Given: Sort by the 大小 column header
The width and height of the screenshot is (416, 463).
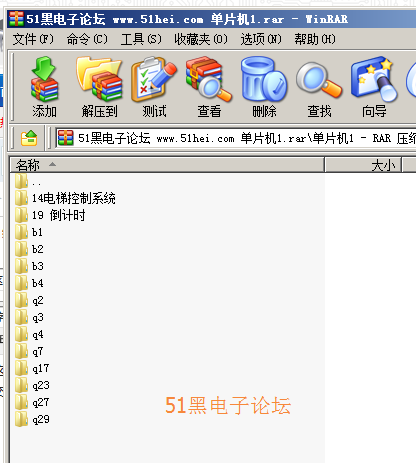Looking at the screenshot, I should pos(363,165).
